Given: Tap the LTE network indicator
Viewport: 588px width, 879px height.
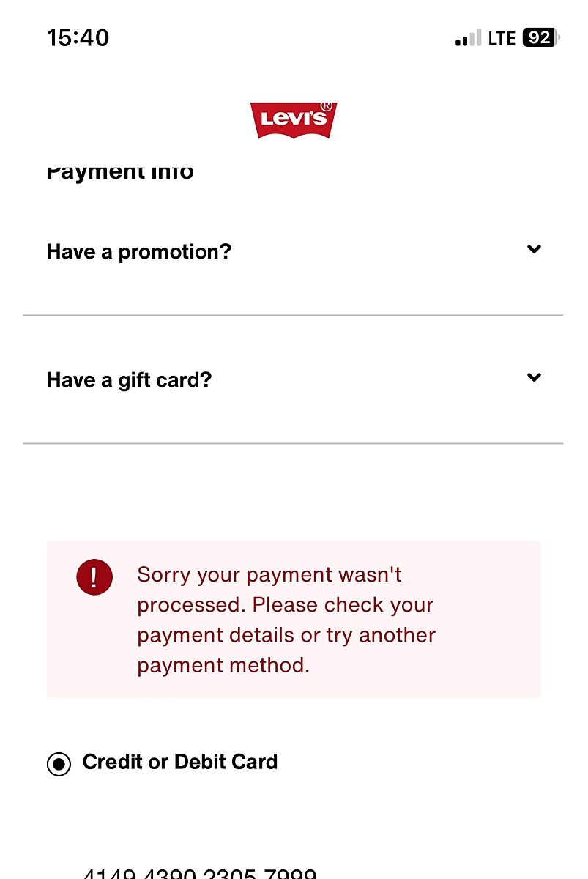Looking at the screenshot, I should (x=502, y=38).
